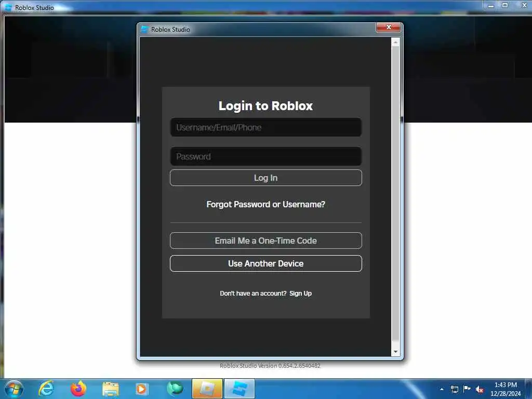Screen dimensions: 532x399
Task: Launch Internet Explorer from taskbar
Action: (46, 389)
